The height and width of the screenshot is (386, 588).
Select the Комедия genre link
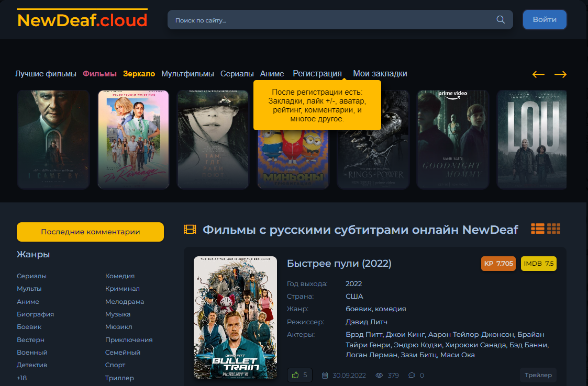click(x=119, y=276)
